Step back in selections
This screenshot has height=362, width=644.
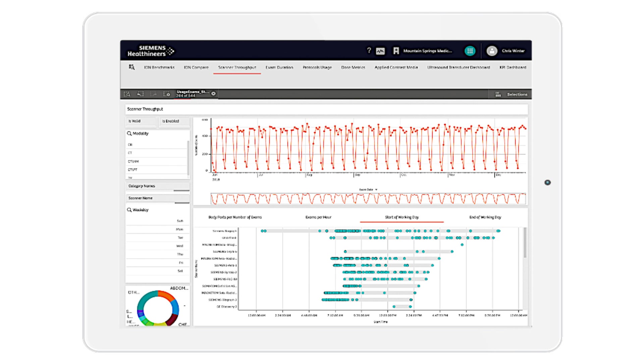[140, 94]
